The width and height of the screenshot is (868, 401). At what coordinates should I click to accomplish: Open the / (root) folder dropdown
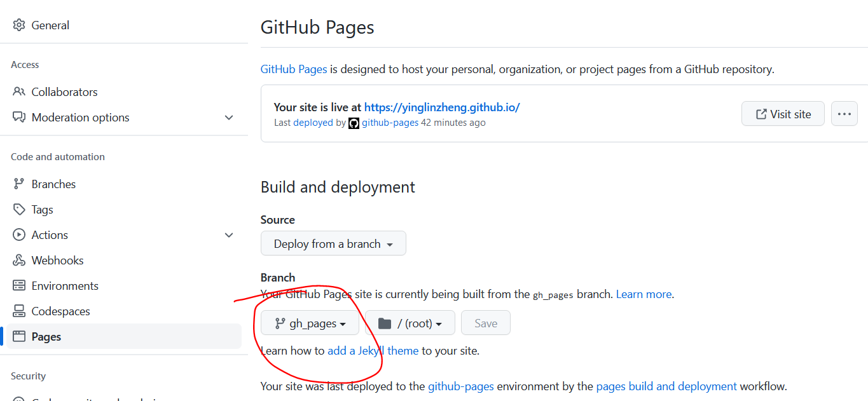[410, 323]
